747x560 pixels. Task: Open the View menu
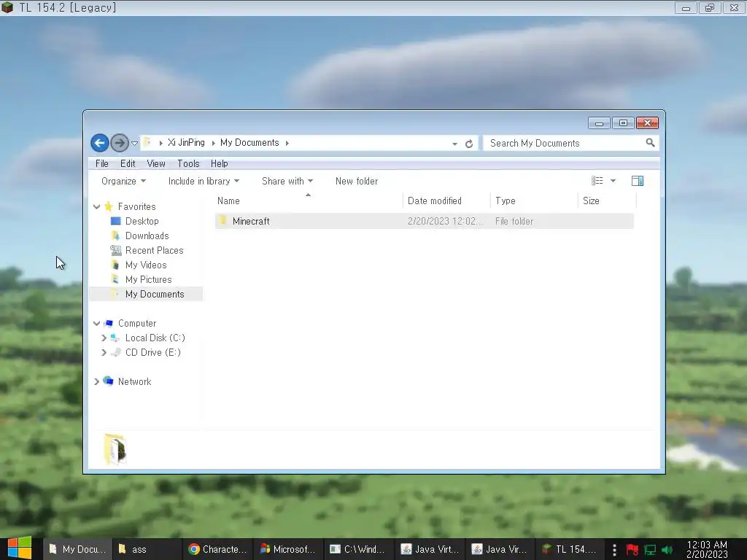pos(156,163)
